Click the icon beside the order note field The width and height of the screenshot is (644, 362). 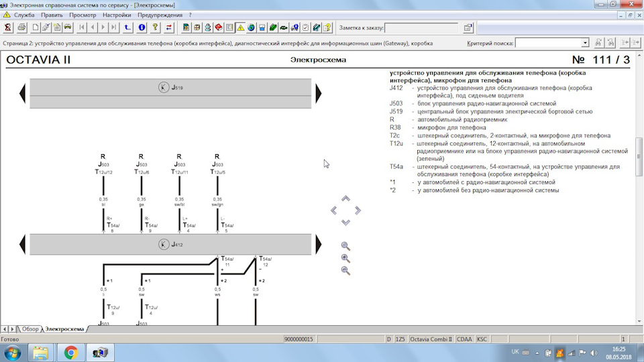[468, 28]
